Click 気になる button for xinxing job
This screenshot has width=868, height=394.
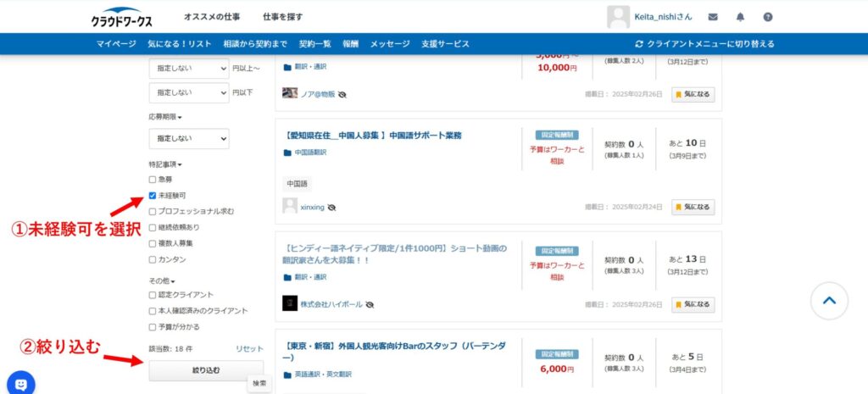[x=693, y=207]
